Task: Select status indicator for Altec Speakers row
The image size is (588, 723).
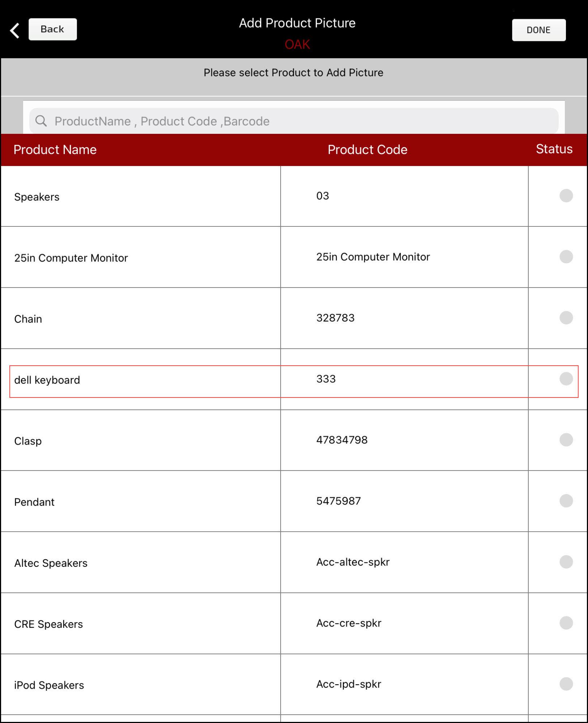Action: 566,562
